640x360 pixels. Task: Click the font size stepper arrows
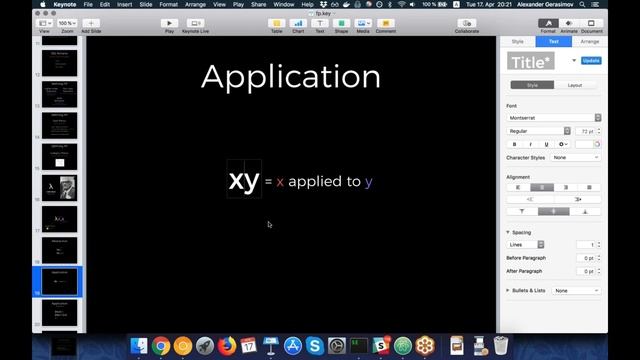click(599, 131)
